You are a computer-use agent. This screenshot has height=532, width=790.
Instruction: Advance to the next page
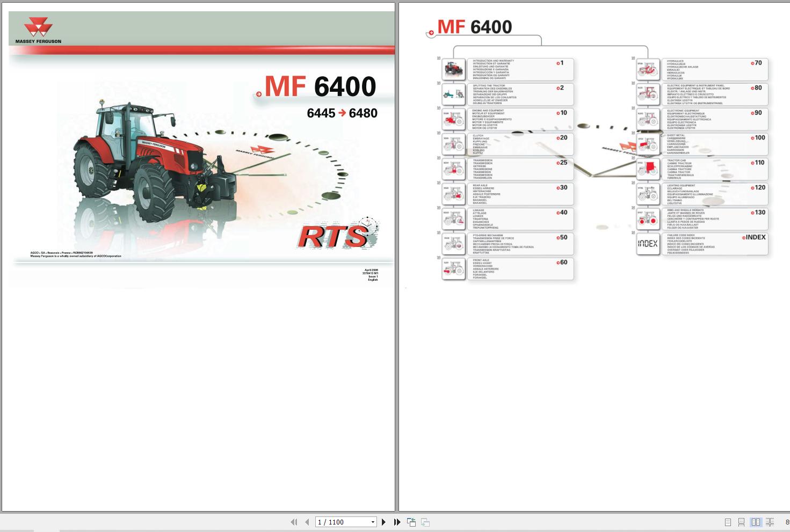click(x=383, y=522)
